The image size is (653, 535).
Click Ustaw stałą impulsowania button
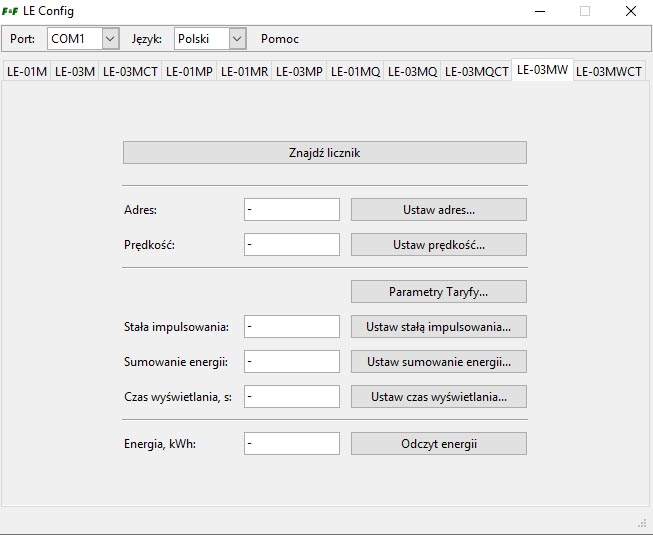pos(439,326)
